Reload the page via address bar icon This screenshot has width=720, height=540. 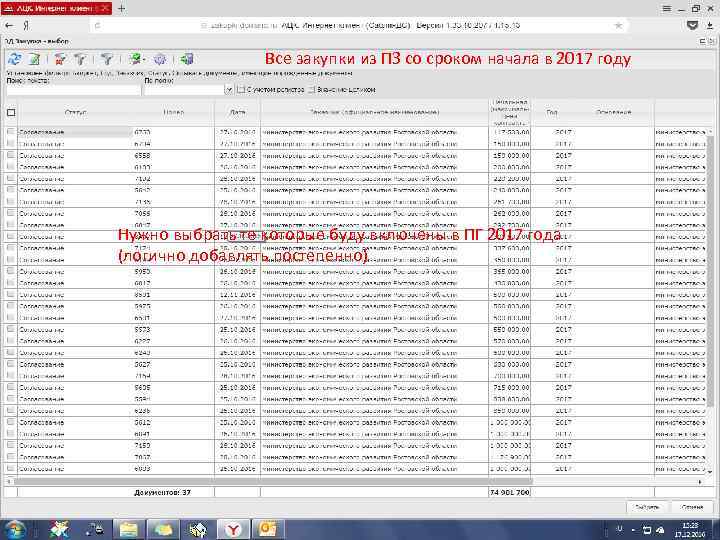tap(97, 26)
